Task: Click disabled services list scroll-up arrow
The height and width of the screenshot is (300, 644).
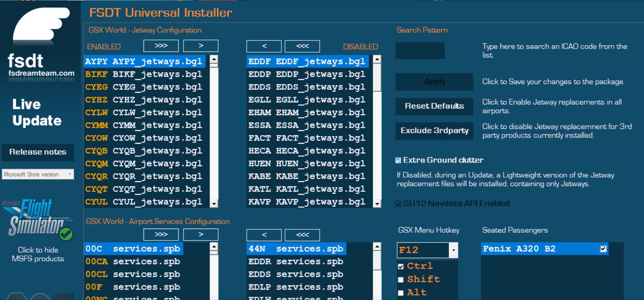Action: 377,247
